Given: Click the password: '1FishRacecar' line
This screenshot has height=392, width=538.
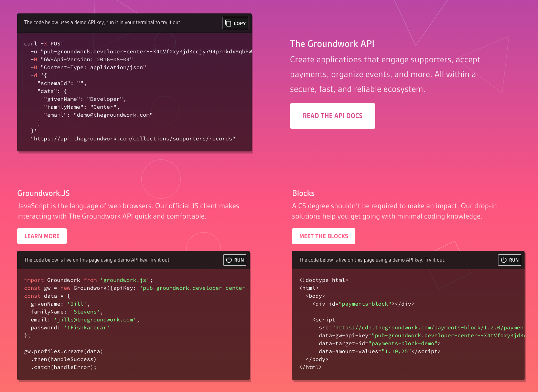Looking at the screenshot, I should coord(70,328).
